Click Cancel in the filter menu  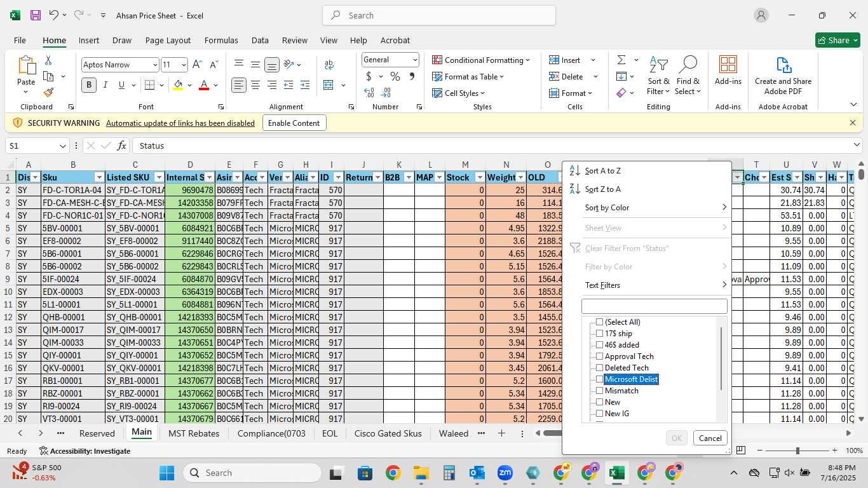(710, 438)
